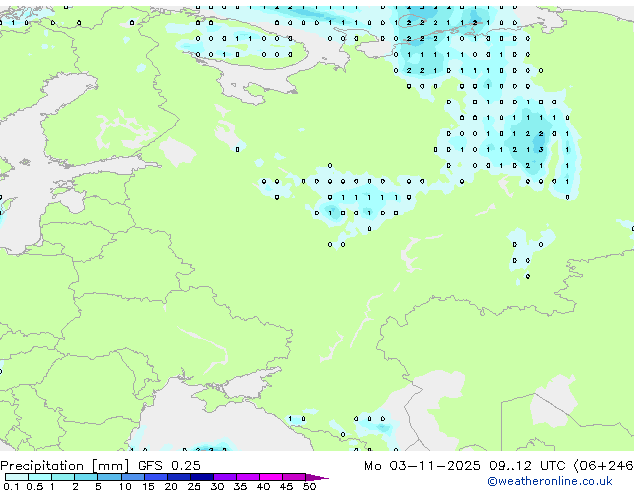Image resolution: width=634 pixels, height=490 pixels.
Task: Click the 0.5–1 mm legend color swatch
Action: [40, 477]
